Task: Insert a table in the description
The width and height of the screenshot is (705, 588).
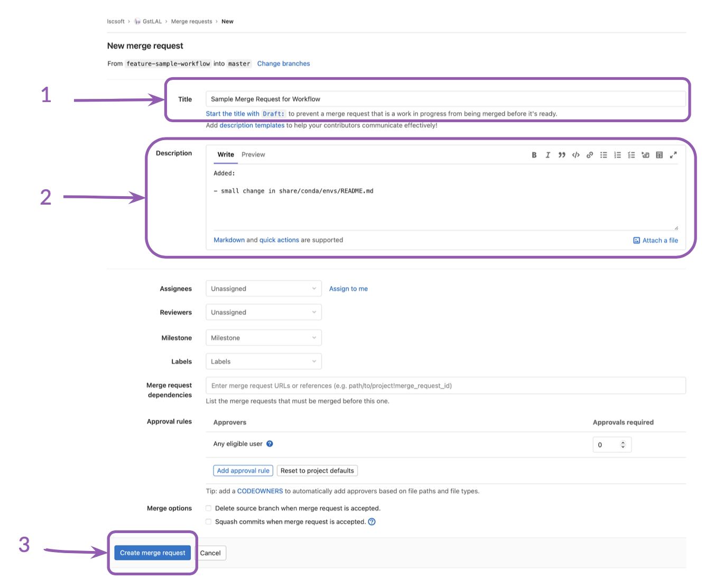Action: [659, 155]
